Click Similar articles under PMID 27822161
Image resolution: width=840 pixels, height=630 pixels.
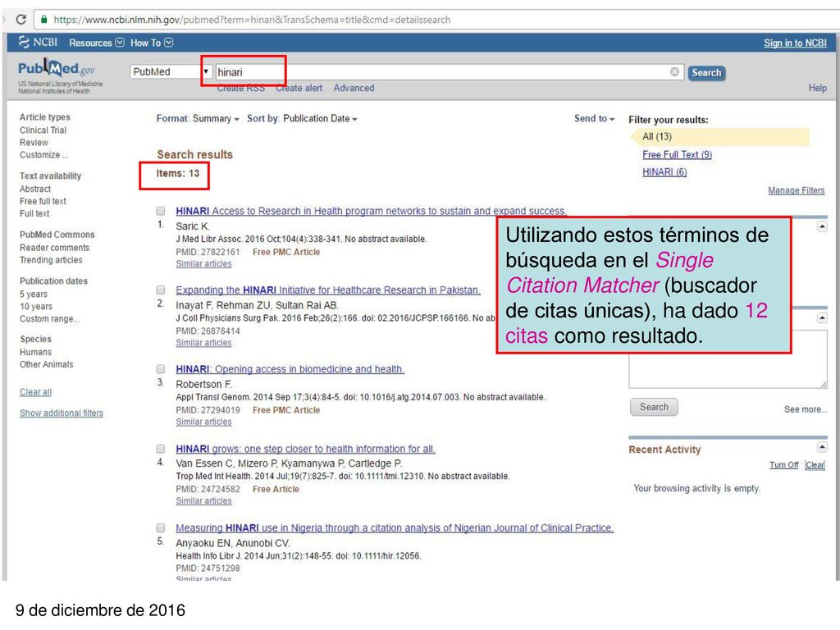pos(203,263)
